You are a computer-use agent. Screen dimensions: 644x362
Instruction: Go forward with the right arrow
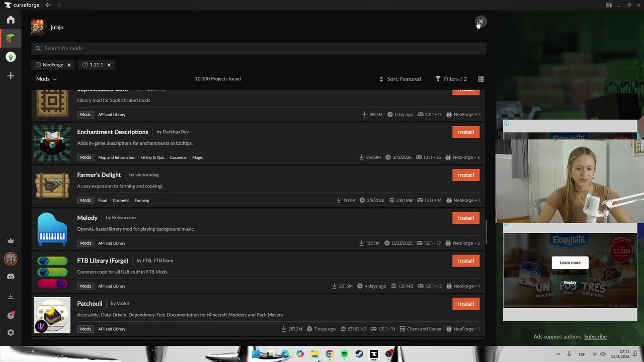coord(58,5)
